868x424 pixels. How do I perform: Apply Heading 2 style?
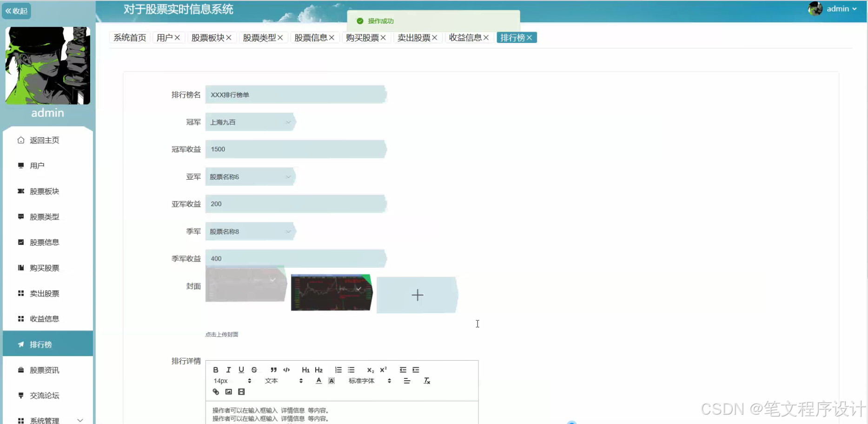click(x=318, y=370)
